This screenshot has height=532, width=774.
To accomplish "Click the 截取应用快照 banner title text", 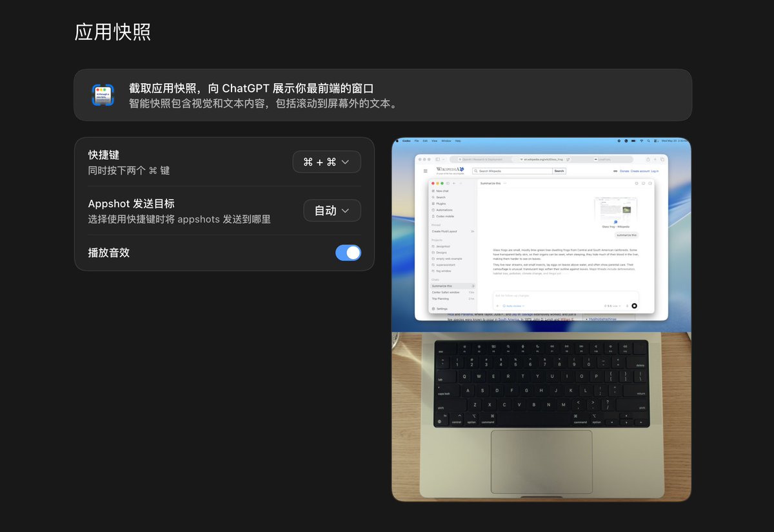I will coord(252,89).
